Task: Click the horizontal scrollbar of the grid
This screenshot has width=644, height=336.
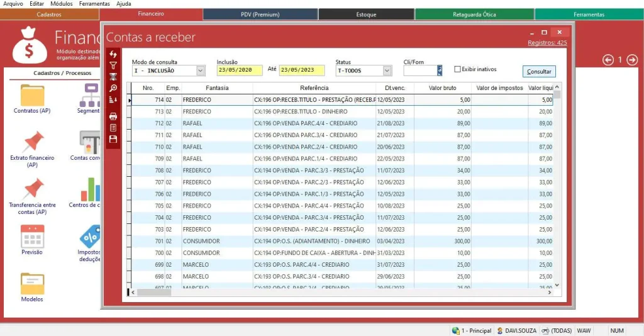Action: tap(340, 292)
